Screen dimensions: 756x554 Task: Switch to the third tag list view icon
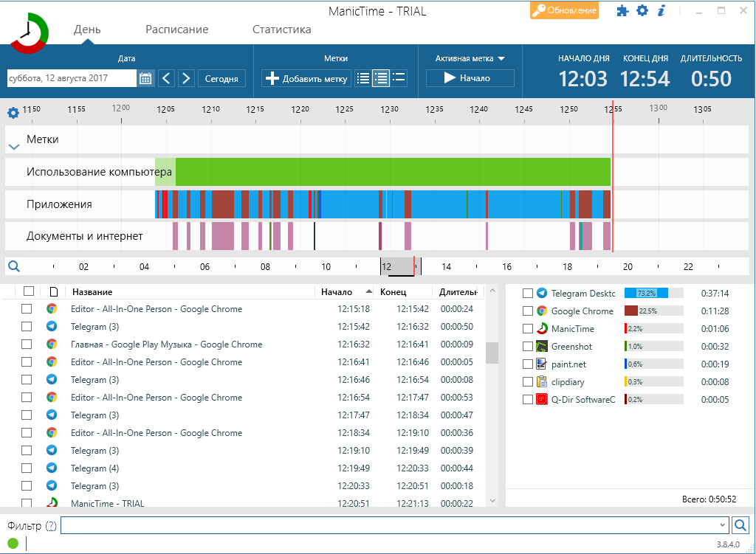point(399,78)
